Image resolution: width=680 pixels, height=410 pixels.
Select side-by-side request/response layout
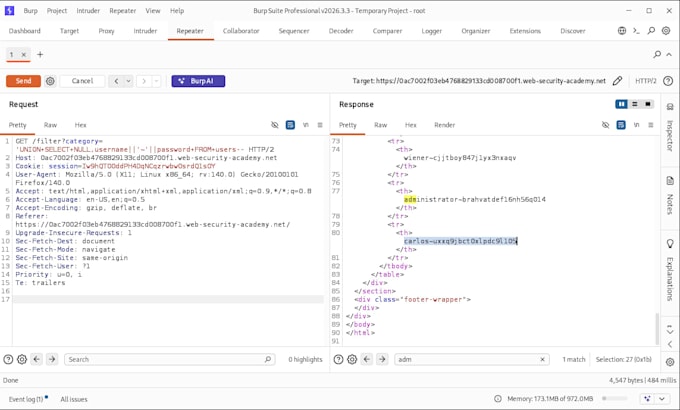pyautogui.click(x=621, y=104)
